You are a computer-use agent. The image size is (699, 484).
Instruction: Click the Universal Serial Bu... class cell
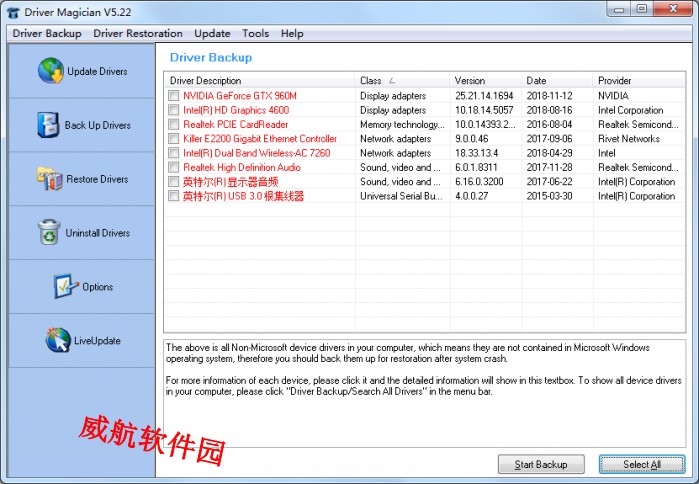coord(401,196)
